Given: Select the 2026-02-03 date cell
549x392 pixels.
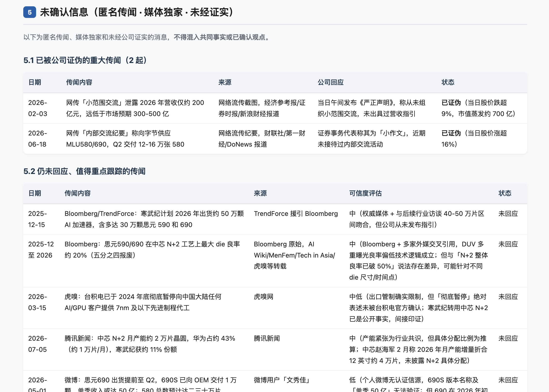Looking at the screenshot, I should [x=38, y=108].
